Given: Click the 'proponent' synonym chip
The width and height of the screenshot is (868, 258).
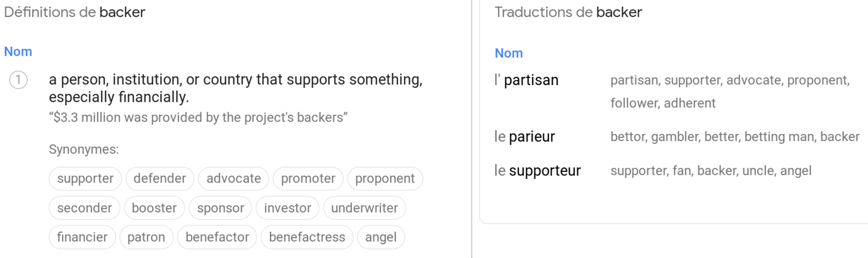Looking at the screenshot, I should (x=385, y=179).
